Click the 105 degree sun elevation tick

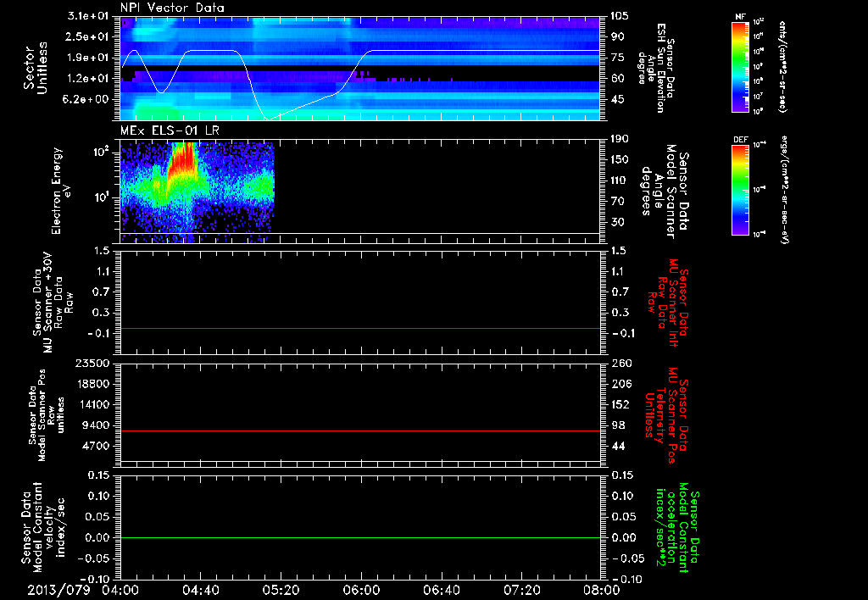click(620, 16)
